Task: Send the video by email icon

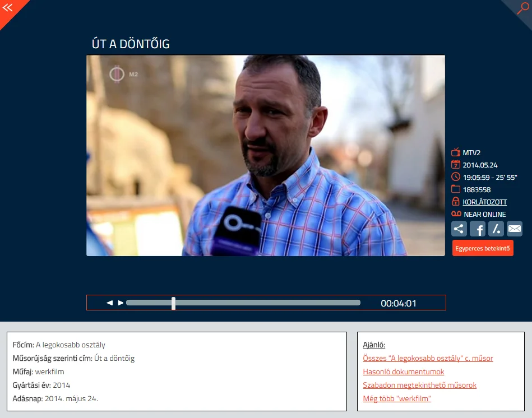Action: tap(515, 229)
